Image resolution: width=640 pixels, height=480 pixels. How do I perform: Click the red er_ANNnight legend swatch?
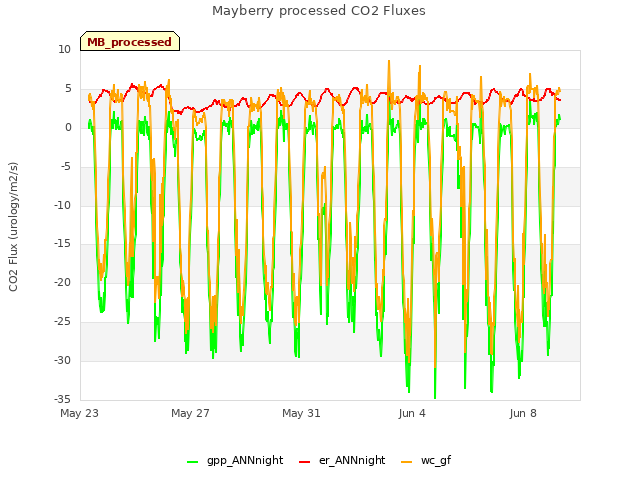coord(304,462)
